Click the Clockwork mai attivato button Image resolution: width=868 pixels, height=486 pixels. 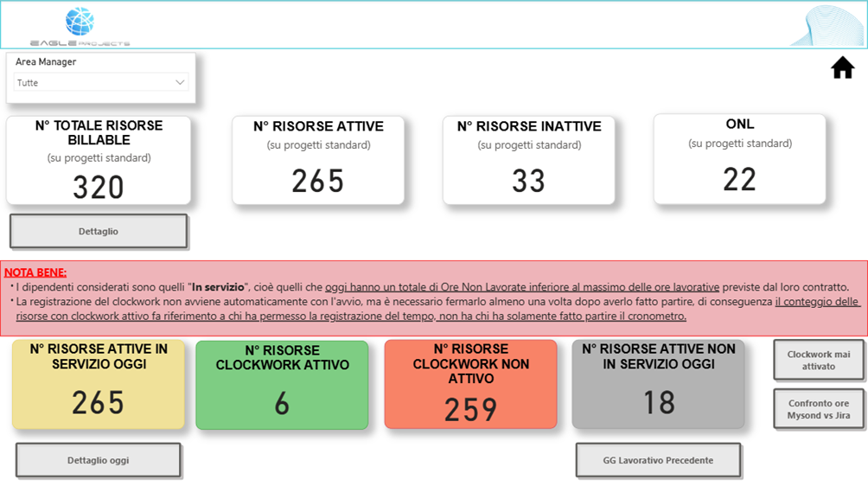pos(818,360)
